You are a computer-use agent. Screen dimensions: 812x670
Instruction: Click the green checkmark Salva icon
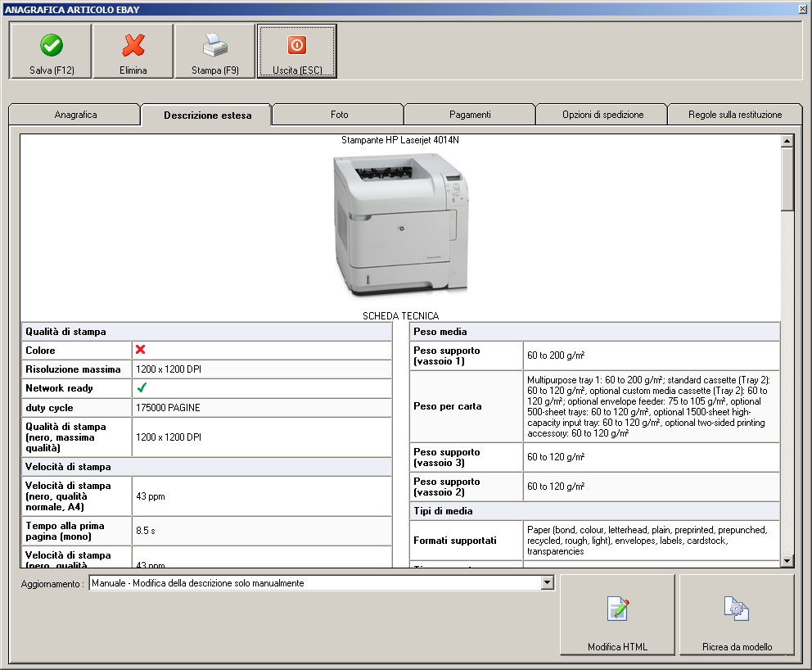click(52, 45)
